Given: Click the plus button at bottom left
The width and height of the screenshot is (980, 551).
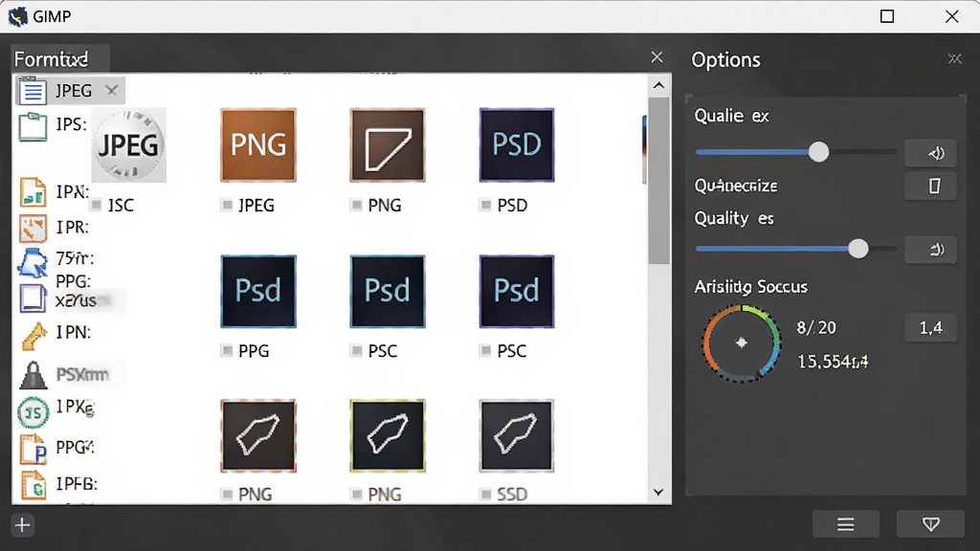Looking at the screenshot, I should (x=23, y=525).
